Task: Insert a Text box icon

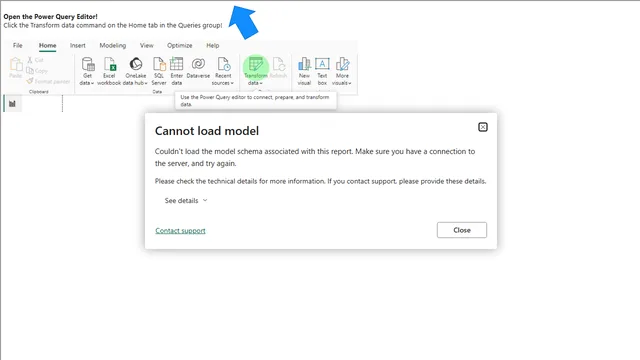Action: point(322,64)
